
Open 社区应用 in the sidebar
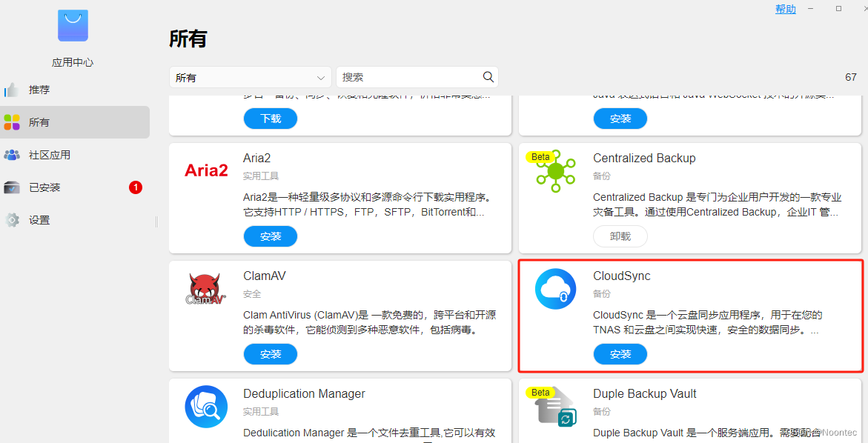point(75,155)
